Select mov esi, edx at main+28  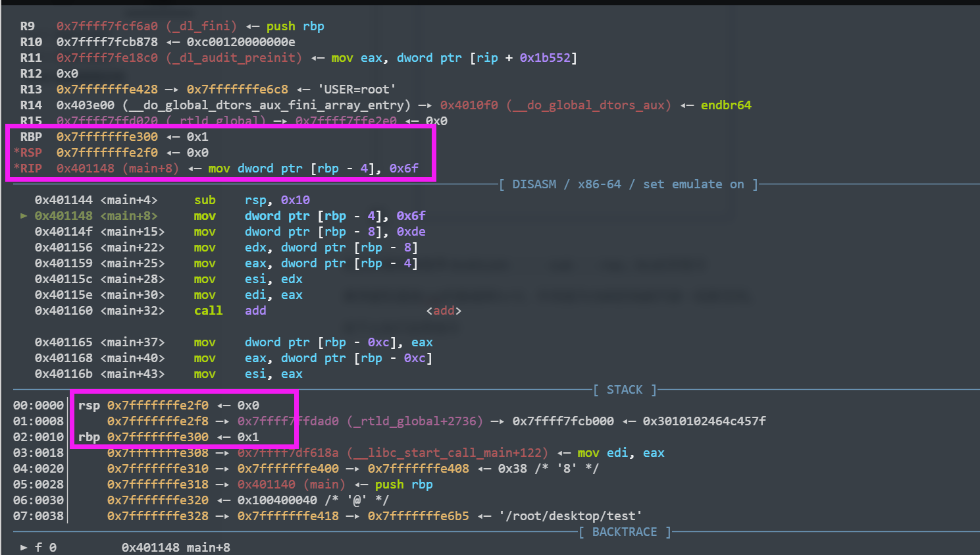(x=248, y=279)
